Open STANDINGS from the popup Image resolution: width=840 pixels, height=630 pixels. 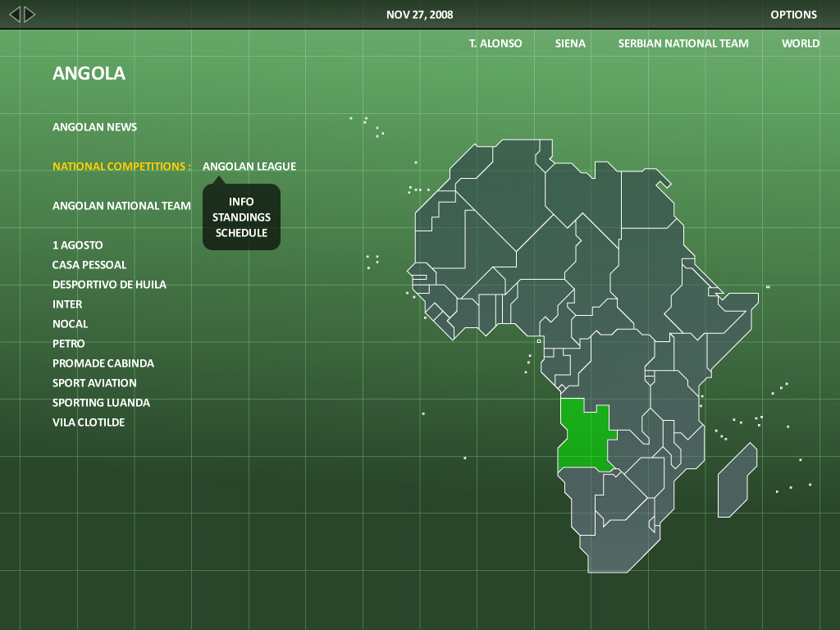point(240,217)
